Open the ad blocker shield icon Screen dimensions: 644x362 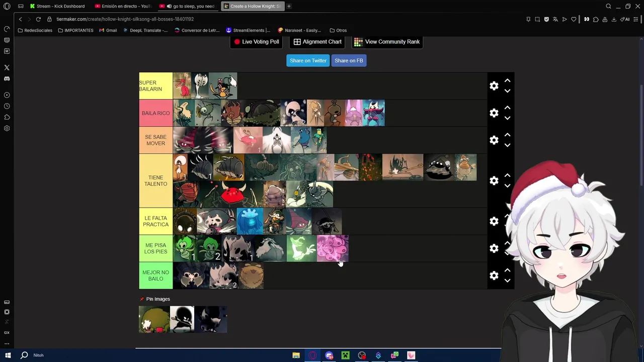pyautogui.click(x=546, y=19)
